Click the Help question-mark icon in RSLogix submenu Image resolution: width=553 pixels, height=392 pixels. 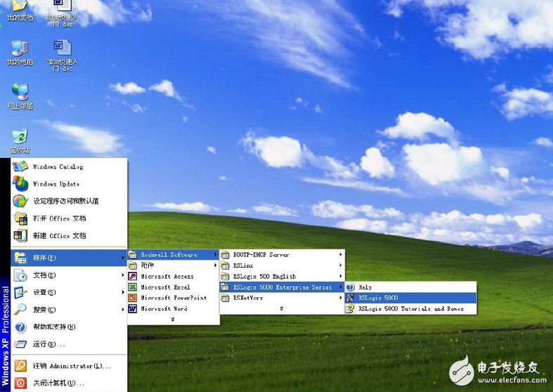click(x=350, y=287)
